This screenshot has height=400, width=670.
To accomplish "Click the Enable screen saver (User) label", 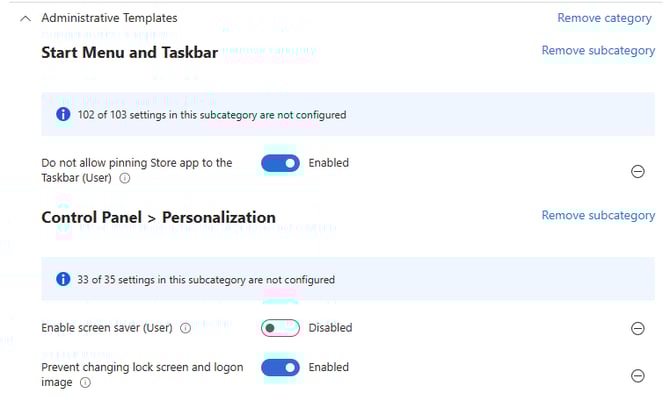I will (x=107, y=328).
